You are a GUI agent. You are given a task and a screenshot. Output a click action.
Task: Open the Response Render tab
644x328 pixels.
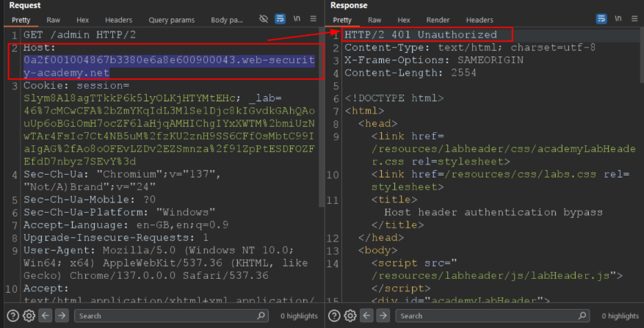click(438, 20)
